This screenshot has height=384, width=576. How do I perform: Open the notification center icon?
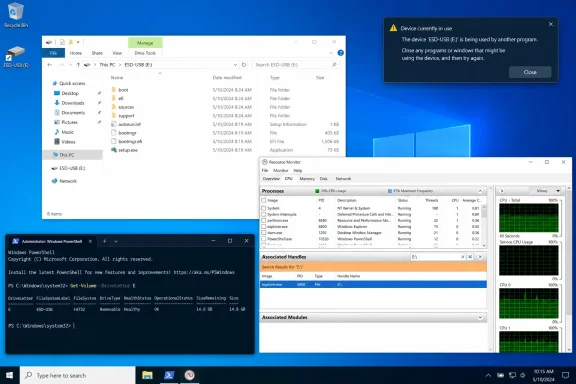coord(565,375)
